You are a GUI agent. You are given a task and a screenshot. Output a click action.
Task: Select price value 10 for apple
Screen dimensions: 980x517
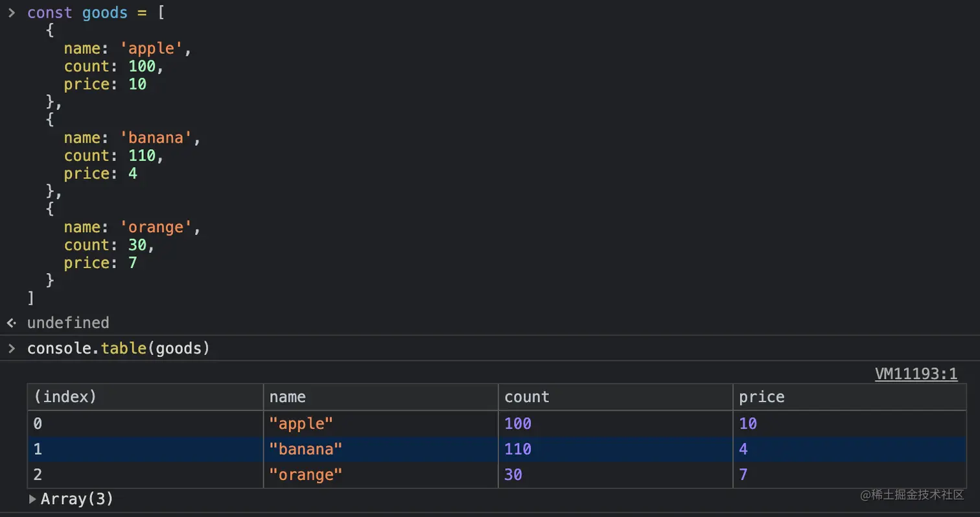point(745,423)
